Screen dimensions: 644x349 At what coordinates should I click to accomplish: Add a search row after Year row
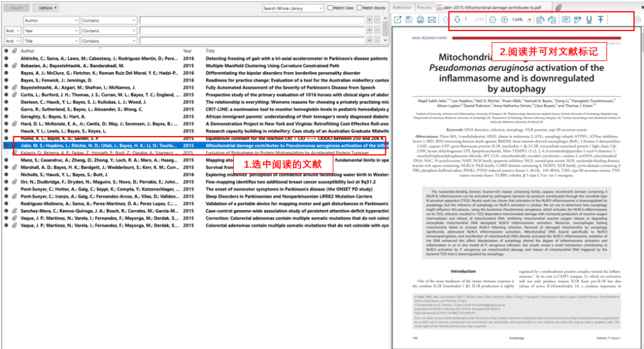[370, 30]
